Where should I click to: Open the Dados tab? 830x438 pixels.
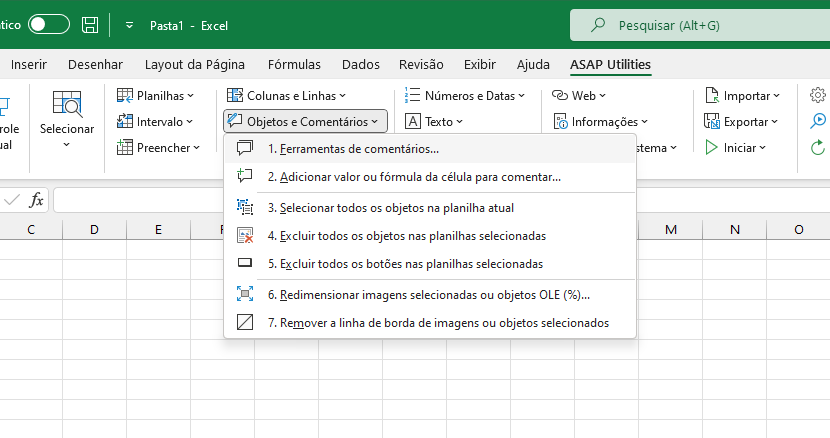click(x=360, y=65)
